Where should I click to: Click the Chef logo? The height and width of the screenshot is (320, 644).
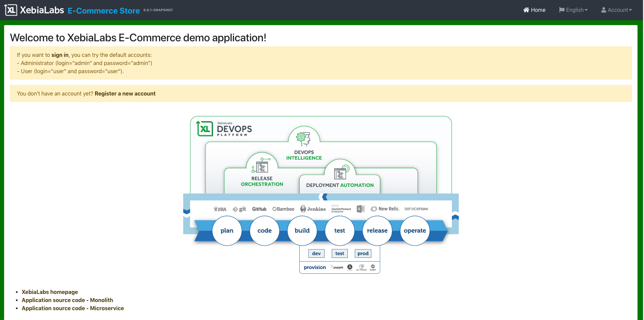click(373, 267)
